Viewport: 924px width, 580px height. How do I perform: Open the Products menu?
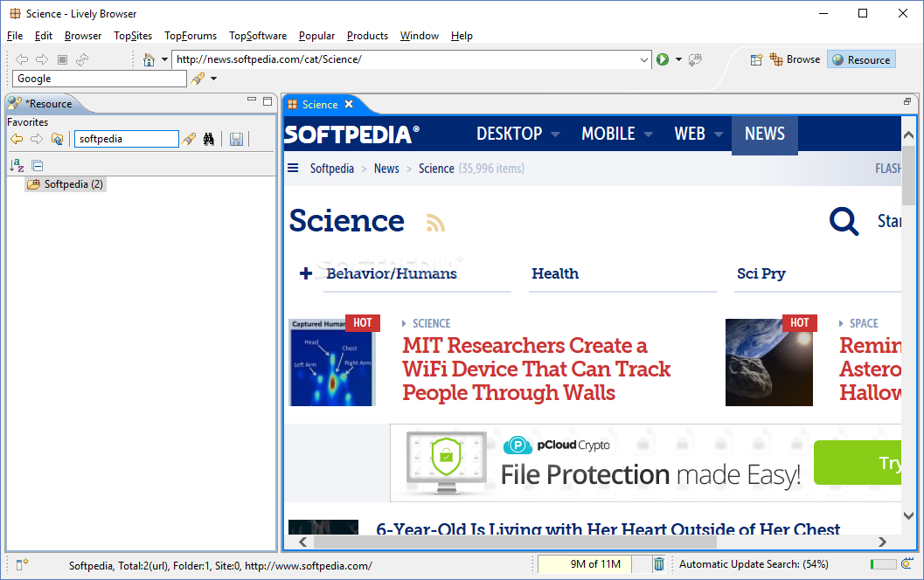(x=367, y=36)
